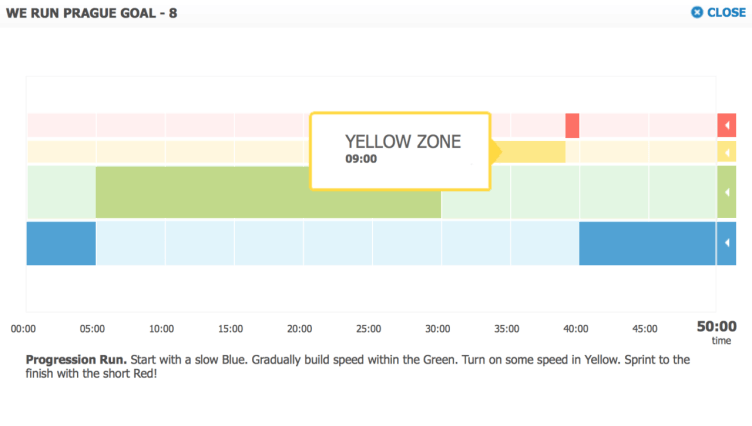Click the green zone arrow handle

pos(727,192)
